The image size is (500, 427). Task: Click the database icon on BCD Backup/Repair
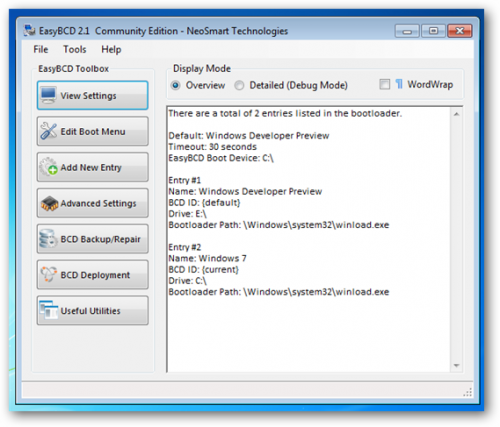pyautogui.click(x=48, y=239)
